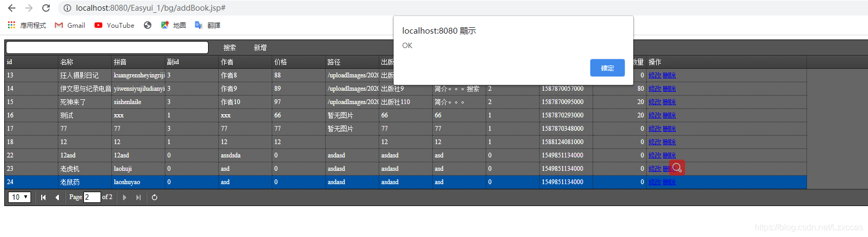Click 删除 link for row id 14

[x=669, y=89]
